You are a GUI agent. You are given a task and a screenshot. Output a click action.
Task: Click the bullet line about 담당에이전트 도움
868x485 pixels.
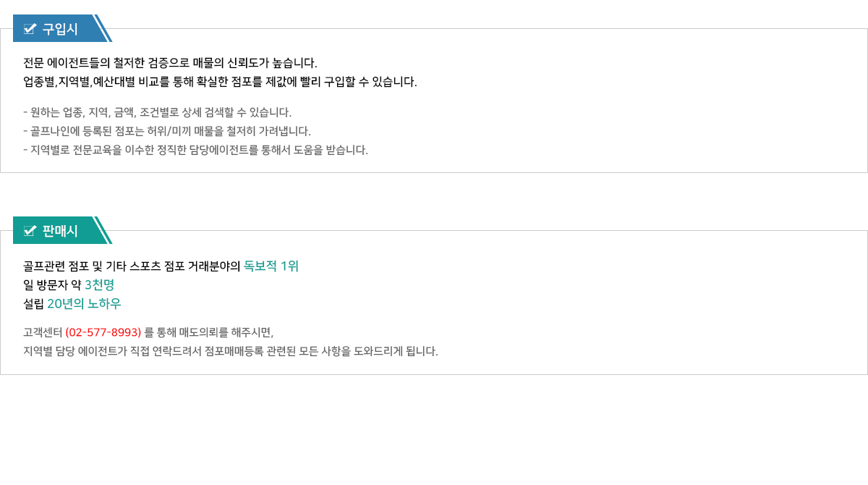click(195, 151)
